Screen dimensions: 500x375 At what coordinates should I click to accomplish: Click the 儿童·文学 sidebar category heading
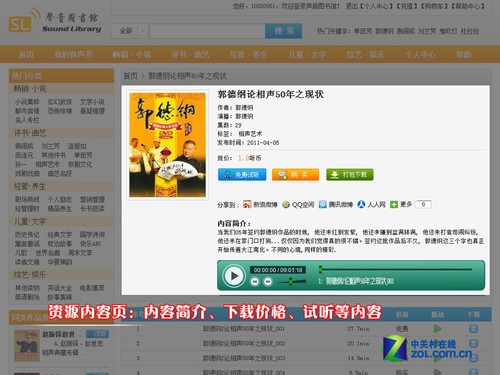(x=30, y=221)
